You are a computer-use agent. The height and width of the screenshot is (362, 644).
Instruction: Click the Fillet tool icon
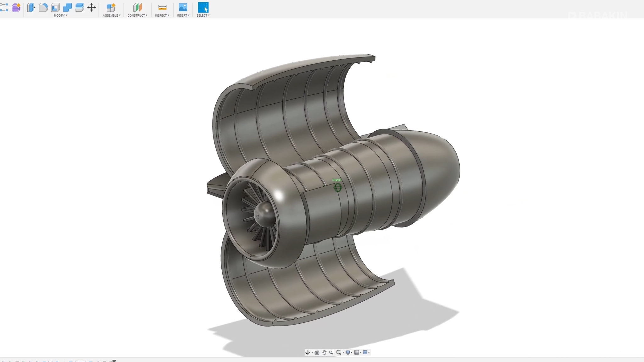[x=43, y=7]
